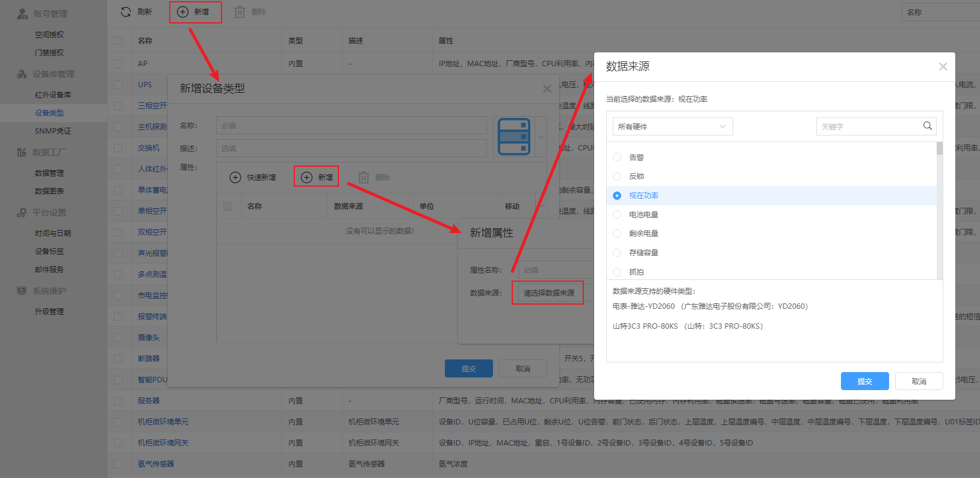Click the 系统维护 monitor icon in the sidebar
980x478 pixels.
pos(22,291)
